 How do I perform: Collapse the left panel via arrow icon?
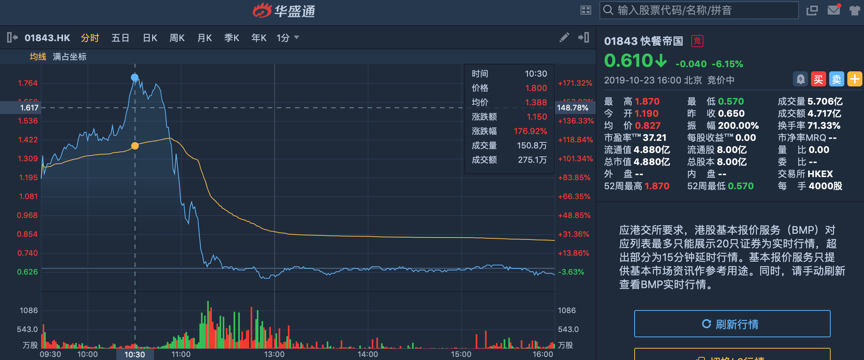(12, 38)
